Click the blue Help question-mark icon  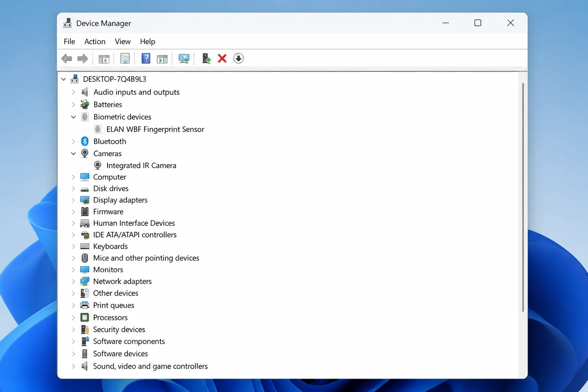146,59
